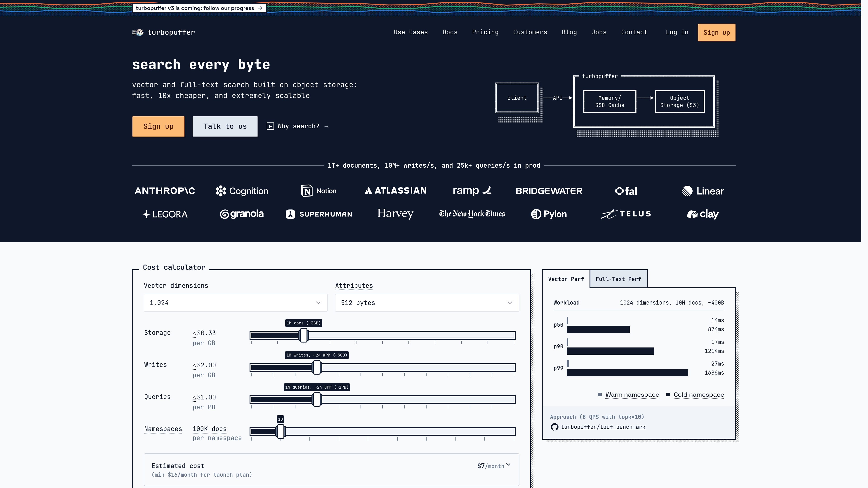Viewport: 868px width, 488px height.
Task: Open the Customers navigation item
Action: pyautogui.click(x=530, y=32)
